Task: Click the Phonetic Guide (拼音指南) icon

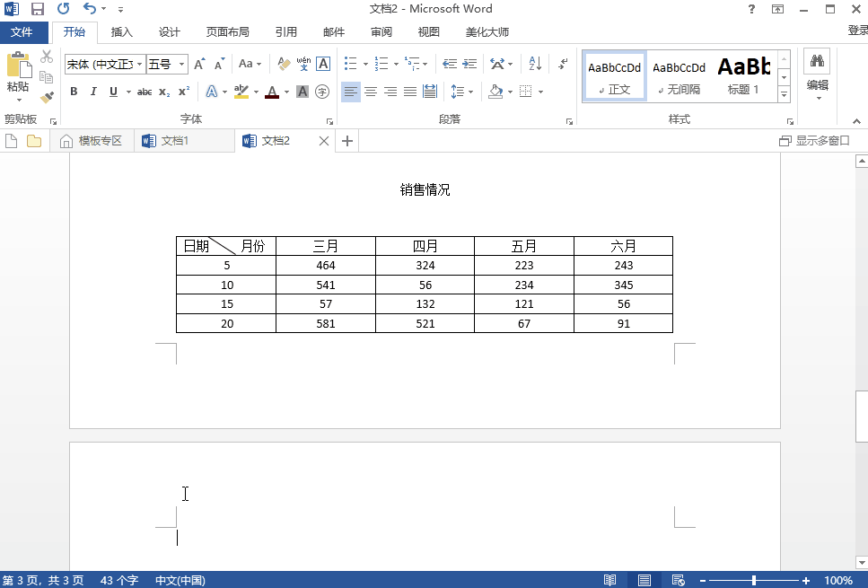Action: click(x=302, y=65)
